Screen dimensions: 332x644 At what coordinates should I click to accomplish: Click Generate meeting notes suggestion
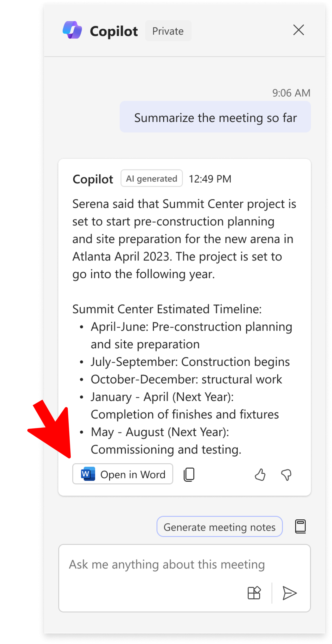(x=220, y=526)
